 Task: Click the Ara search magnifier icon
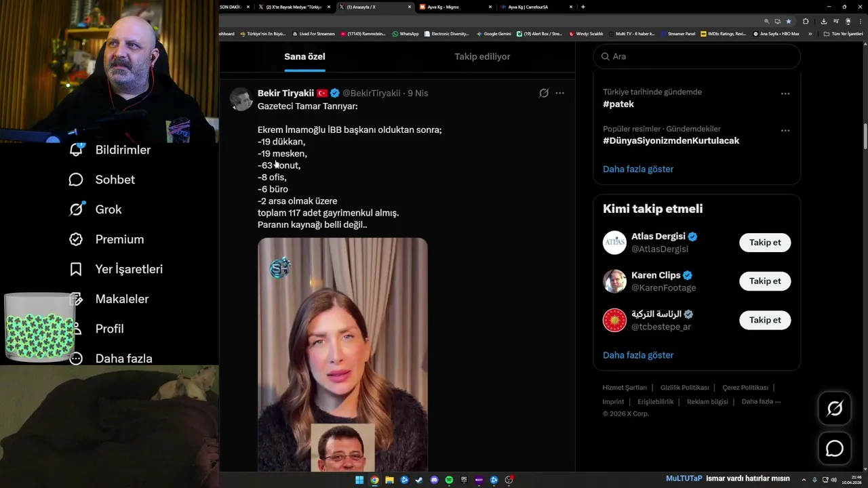pyautogui.click(x=606, y=56)
